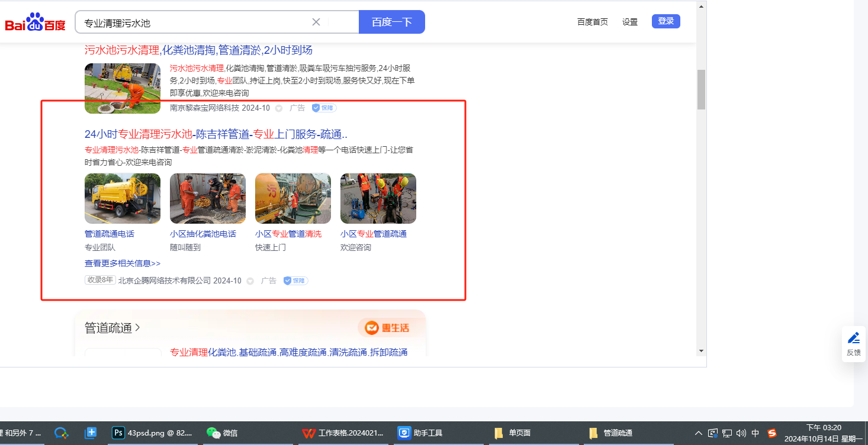Open the blue plus app in taskbar
The image size is (868, 445).
pyautogui.click(x=91, y=433)
